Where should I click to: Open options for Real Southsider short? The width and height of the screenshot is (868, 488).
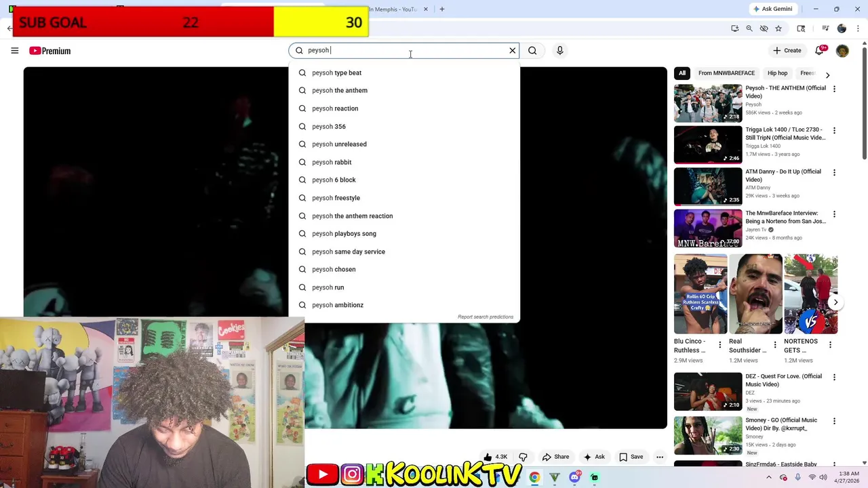click(775, 345)
